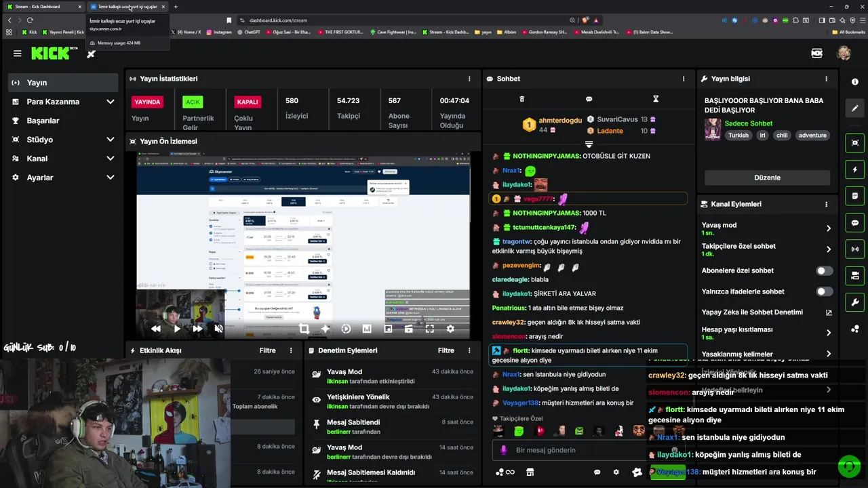Screen dimensions: 868x488
Task: Click the chat bubble icon in right sidebar
Action: click(x=854, y=223)
